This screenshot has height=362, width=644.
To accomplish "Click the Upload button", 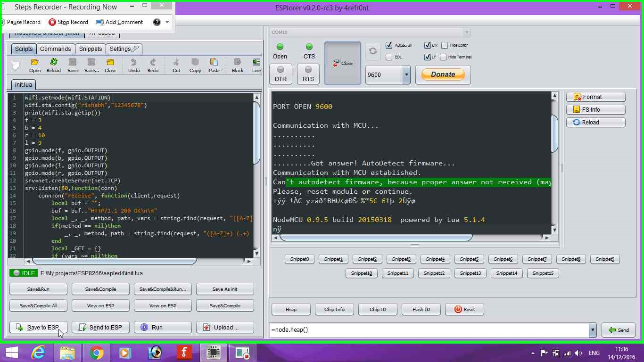I will click(x=225, y=327).
